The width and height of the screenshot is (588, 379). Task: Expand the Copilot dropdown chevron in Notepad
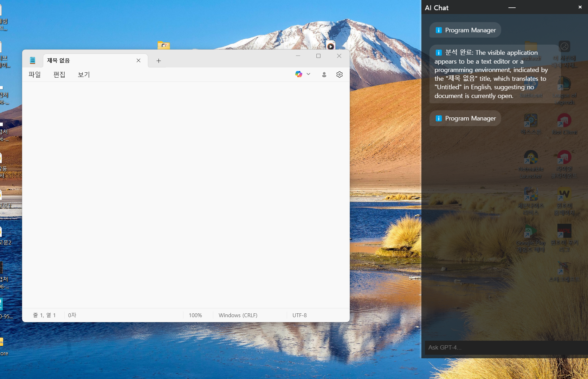[309, 74]
